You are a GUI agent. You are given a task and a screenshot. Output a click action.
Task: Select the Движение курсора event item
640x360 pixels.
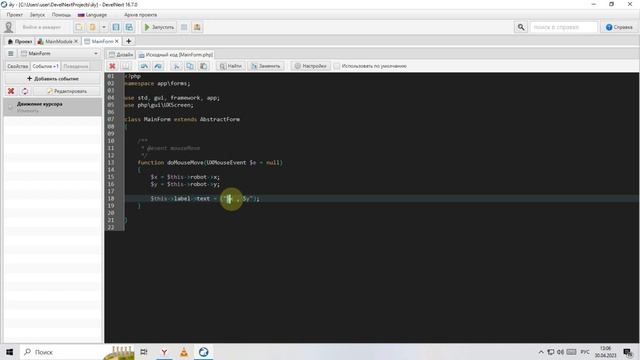coord(53,107)
